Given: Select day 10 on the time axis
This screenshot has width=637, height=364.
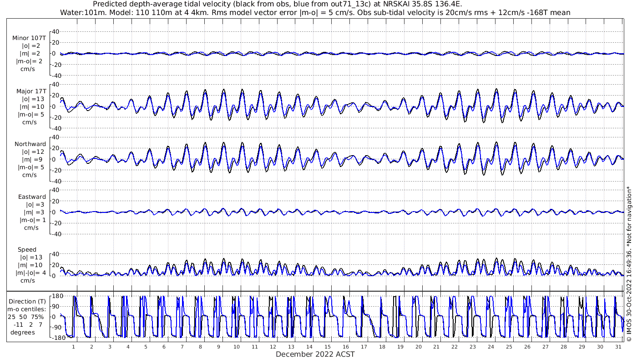Looking at the screenshot, I should [237, 347].
